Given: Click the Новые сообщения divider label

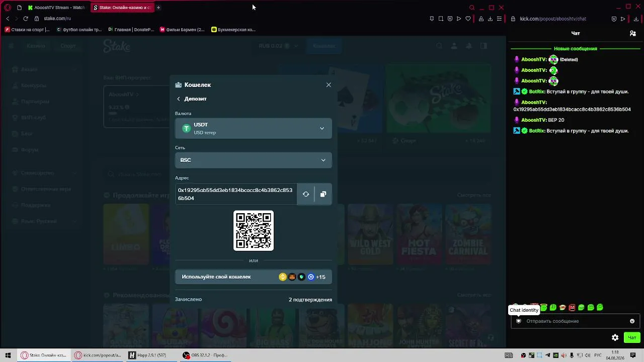Looking at the screenshot, I should [x=576, y=49].
